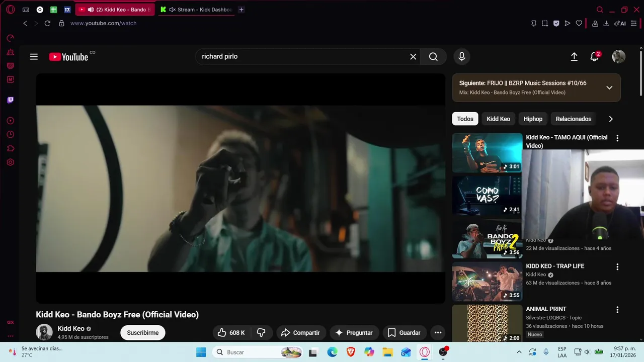This screenshot has width=644, height=362.
Task: Open GX Control speedometer in sidebar
Action: pyautogui.click(x=10, y=38)
